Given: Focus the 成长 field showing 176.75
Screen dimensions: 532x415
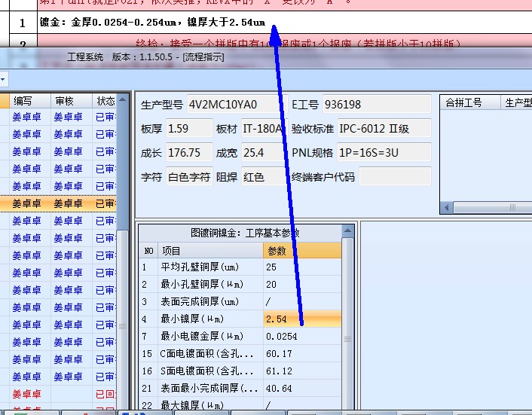Looking at the screenshot, I should point(189,153).
